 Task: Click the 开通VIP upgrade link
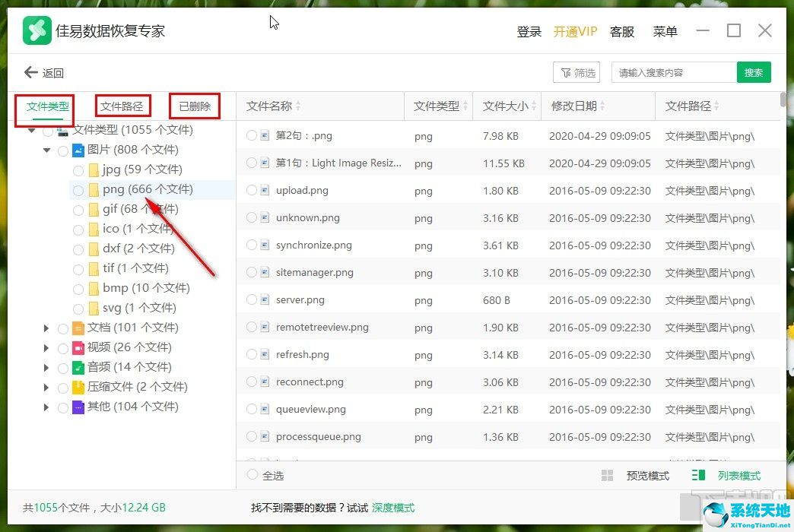576,31
